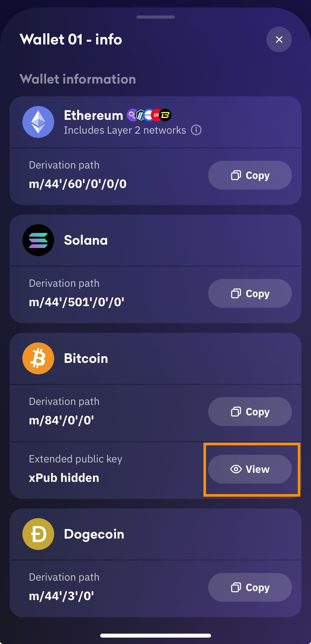
Task: Copy the Dogecoin derivation path
Action: point(250,588)
